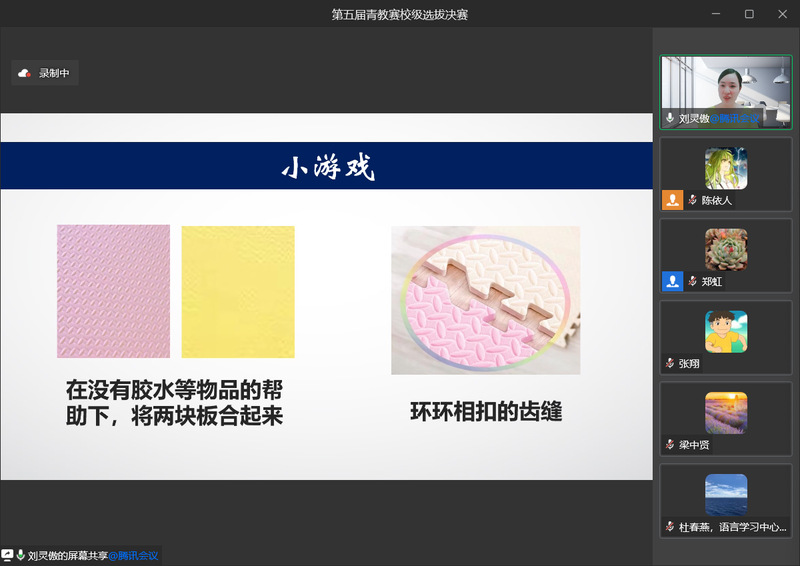Click 刘灵傲's microphone icon in video tile
Screen dimensions: 800x566
670,118
